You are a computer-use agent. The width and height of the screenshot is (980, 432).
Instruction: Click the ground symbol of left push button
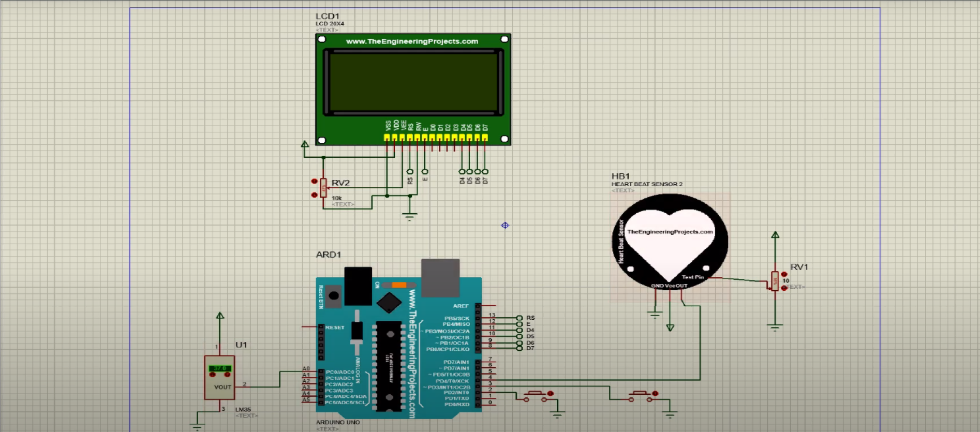[x=557, y=414]
